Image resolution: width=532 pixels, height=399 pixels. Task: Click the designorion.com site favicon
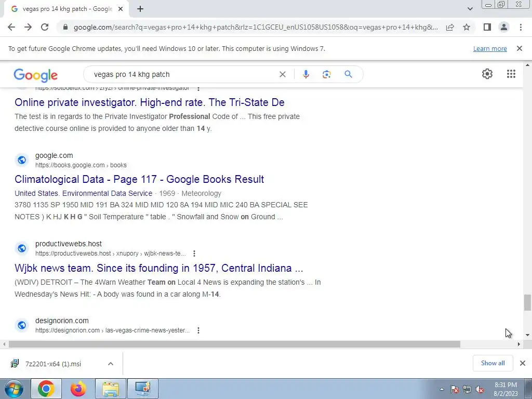pos(22,325)
